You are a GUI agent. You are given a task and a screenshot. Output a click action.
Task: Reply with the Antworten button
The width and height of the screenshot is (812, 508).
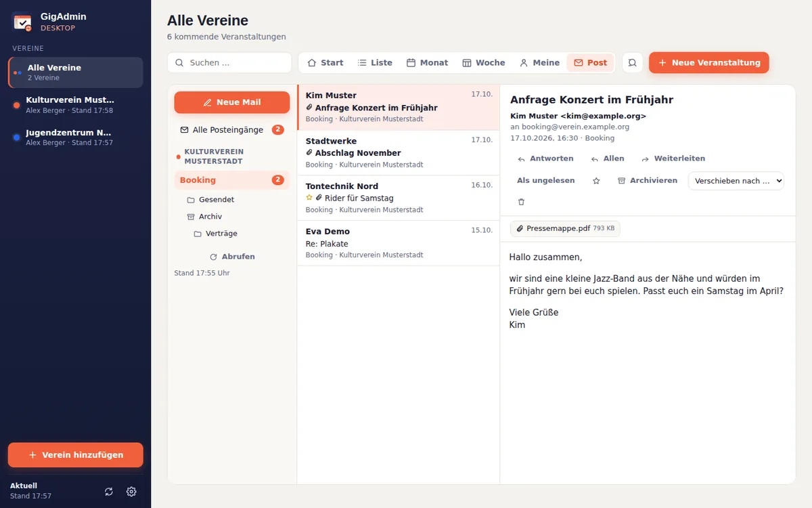point(545,158)
